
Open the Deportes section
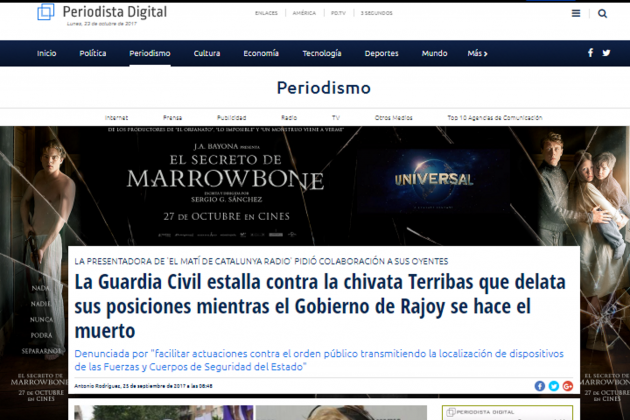(381, 53)
